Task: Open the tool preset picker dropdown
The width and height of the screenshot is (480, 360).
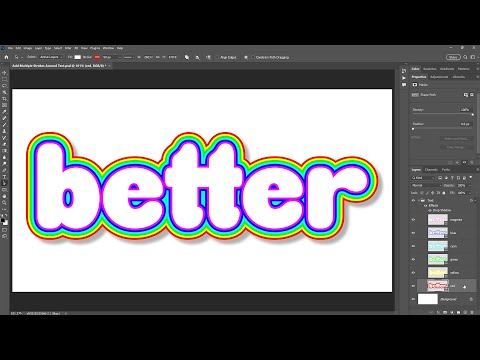Action: [x=17, y=57]
